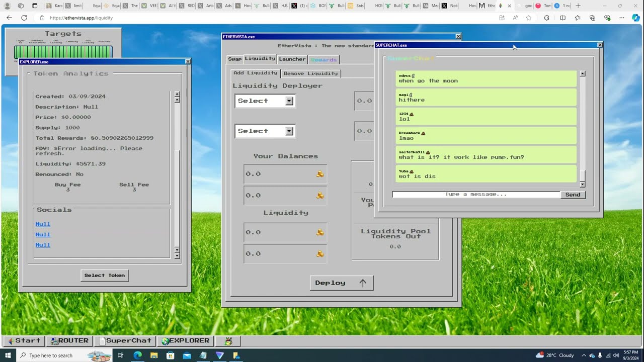
Task: Select Add Liquidity sub-tab
Action: [x=256, y=73]
